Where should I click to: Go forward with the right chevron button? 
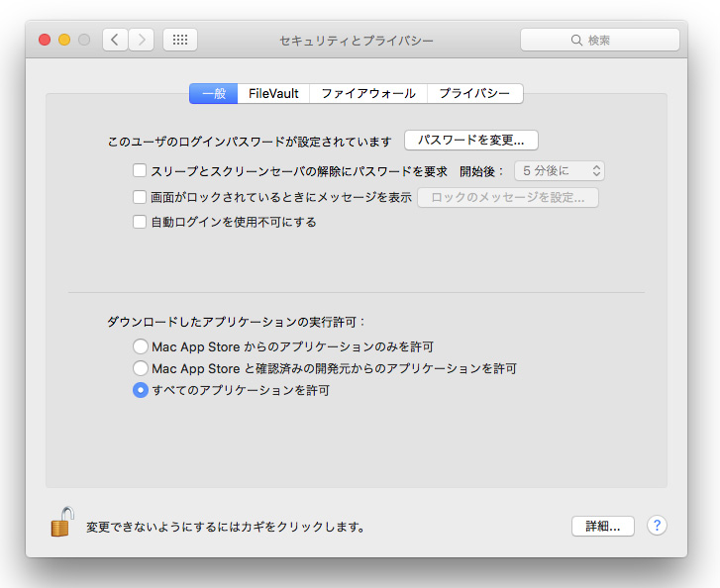[141, 40]
